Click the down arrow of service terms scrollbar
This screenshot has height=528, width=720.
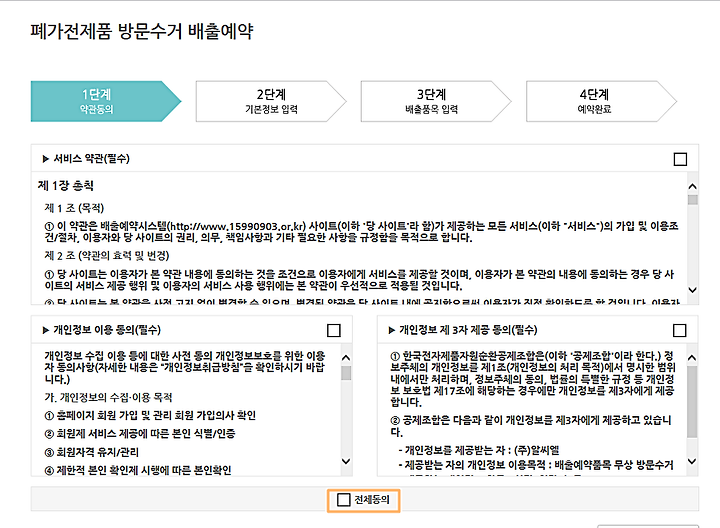[692, 290]
